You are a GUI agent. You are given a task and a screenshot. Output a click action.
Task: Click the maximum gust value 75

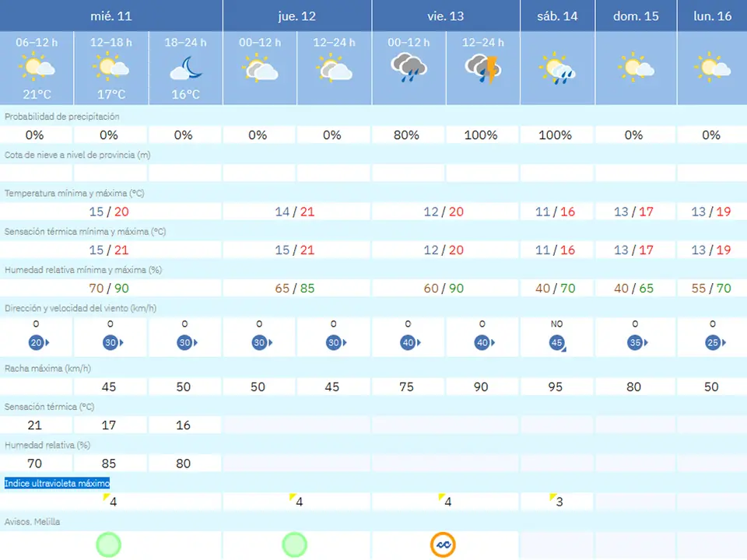click(x=406, y=387)
